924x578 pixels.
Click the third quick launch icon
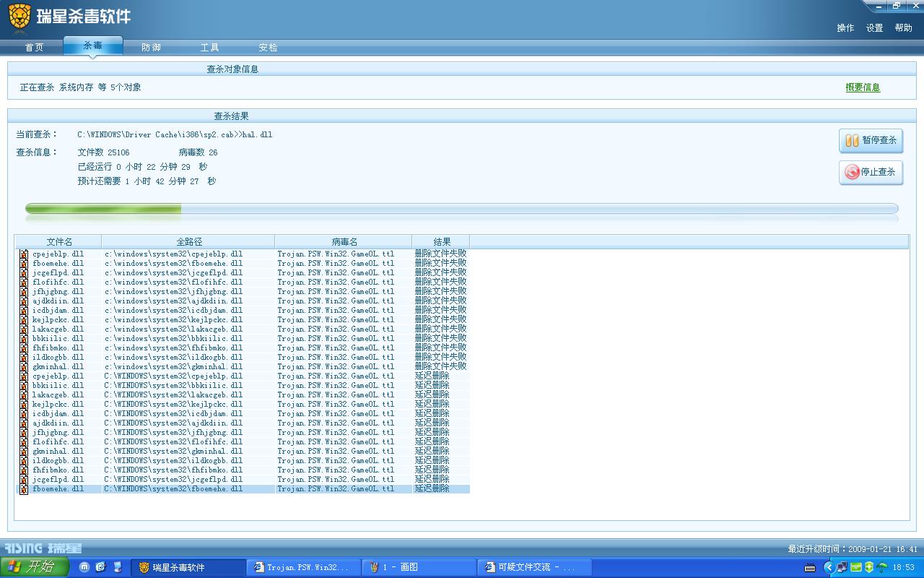[x=118, y=567]
